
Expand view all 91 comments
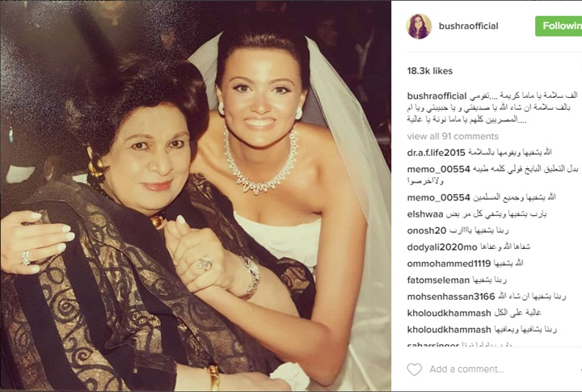(x=453, y=137)
